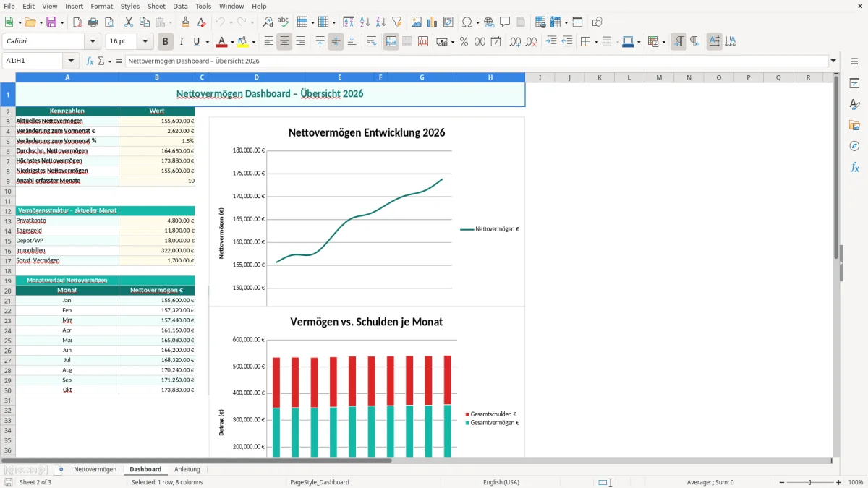The height and width of the screenshot is (488, 868).
Task: Add a decimal place
Action: tap(515, 42)
